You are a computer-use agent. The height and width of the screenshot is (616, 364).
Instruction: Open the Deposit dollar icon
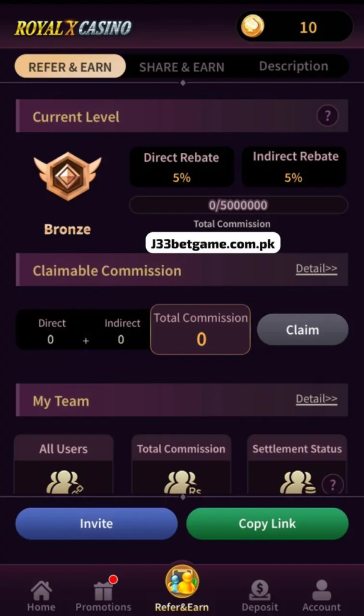260,591
